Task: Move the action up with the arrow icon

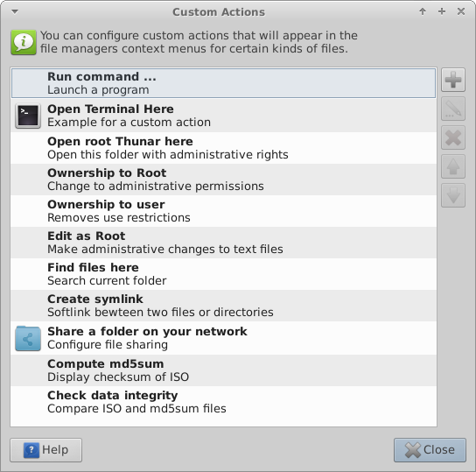Action: click(453, 166)
